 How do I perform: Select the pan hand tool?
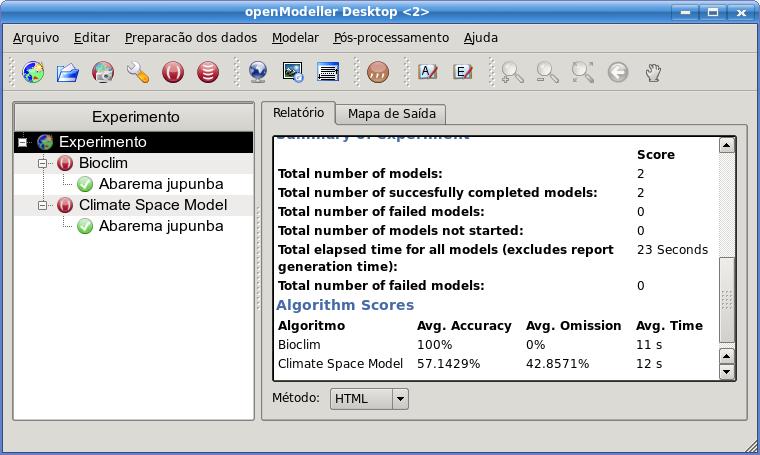653,73
